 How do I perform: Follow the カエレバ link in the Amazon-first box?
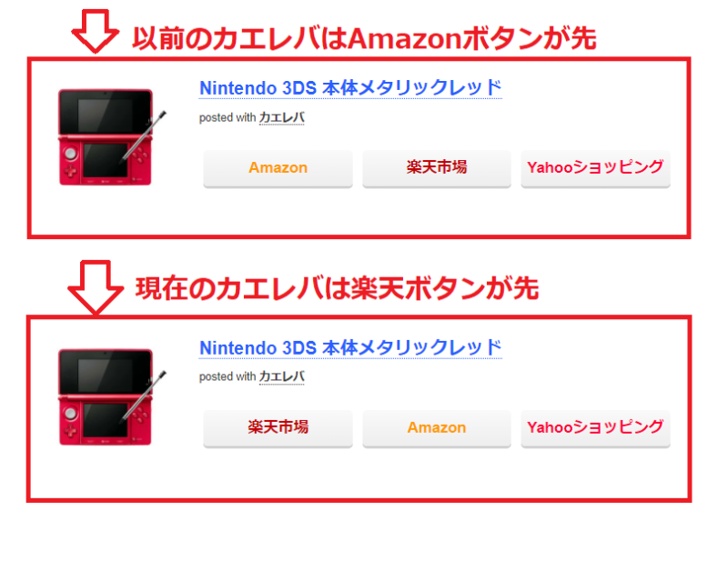[x=281, y=117]
